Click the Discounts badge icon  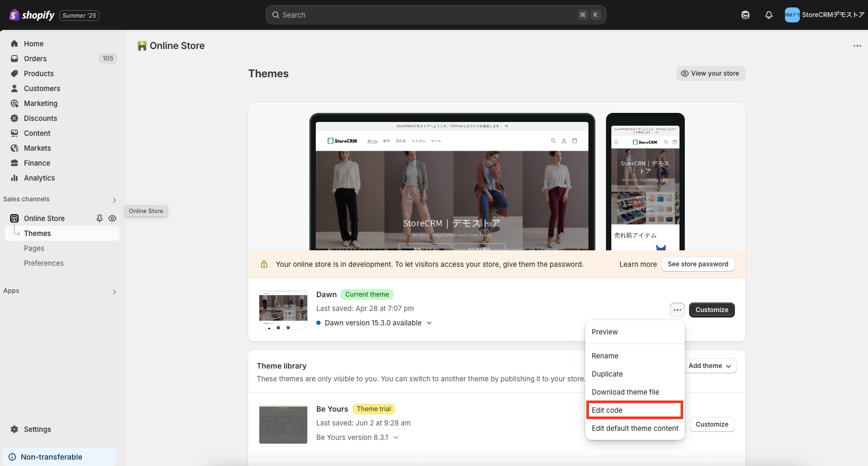[14, 118]
